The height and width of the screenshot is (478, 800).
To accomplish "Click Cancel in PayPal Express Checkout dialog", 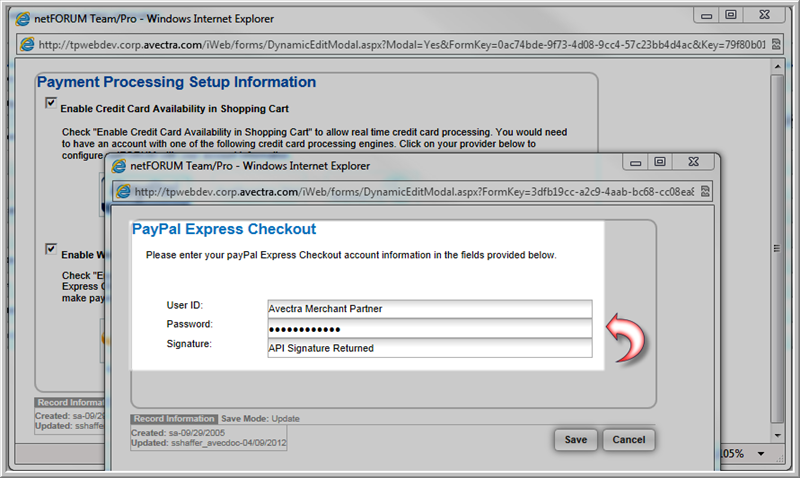I will coord(629,440).
